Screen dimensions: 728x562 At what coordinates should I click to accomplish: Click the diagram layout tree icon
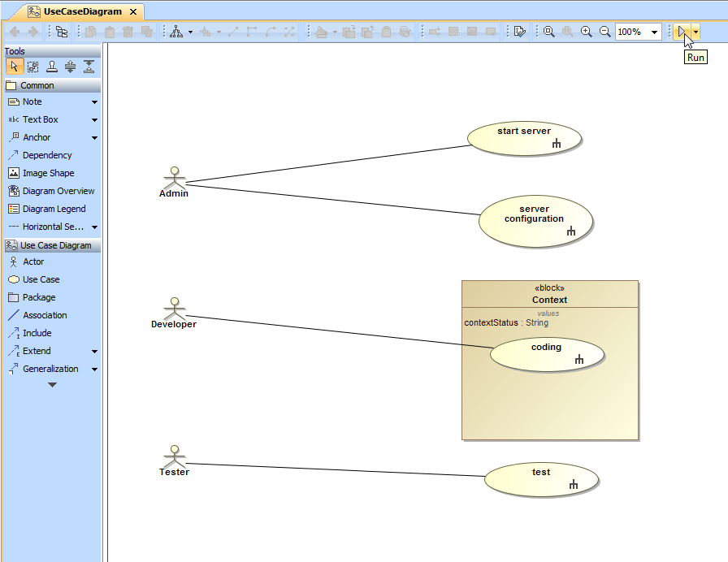tap(176, 32)
